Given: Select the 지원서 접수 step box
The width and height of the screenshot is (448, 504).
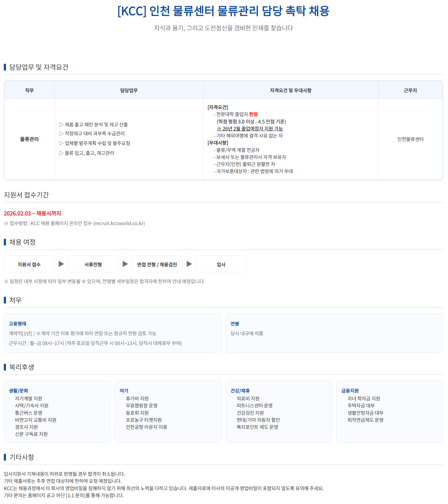Looking at the screenshot, I should (x=29, y=264).
